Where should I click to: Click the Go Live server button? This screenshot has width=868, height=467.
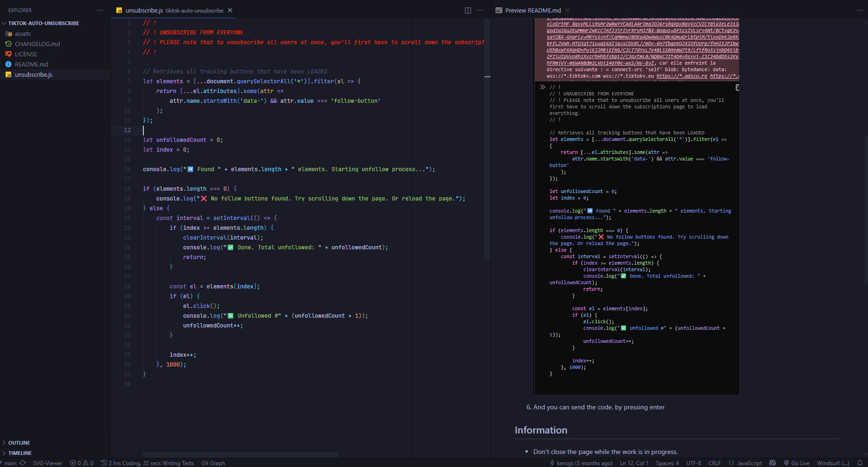[796, 463]
